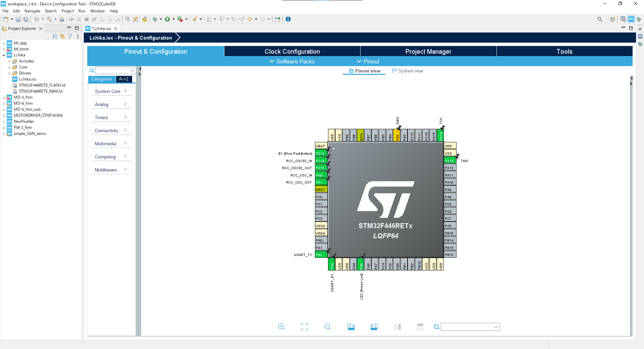
Task: Click the toolbar search magnifier icon
Action: pos(600,19)
